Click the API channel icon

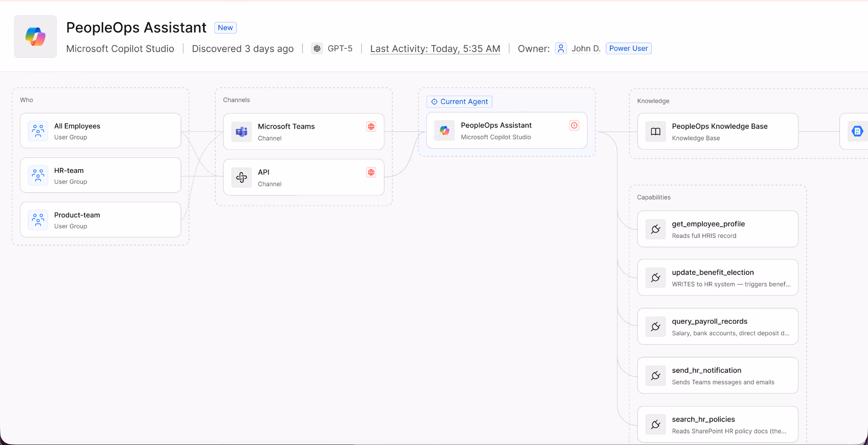click(242, 178)
